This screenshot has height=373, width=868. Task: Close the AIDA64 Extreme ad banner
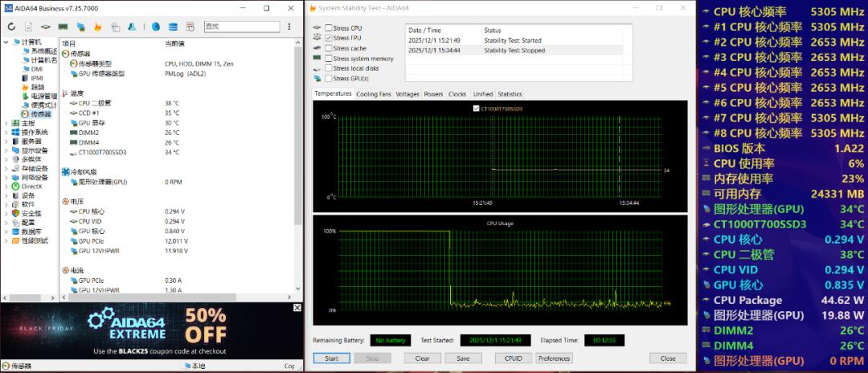[297, 307]
